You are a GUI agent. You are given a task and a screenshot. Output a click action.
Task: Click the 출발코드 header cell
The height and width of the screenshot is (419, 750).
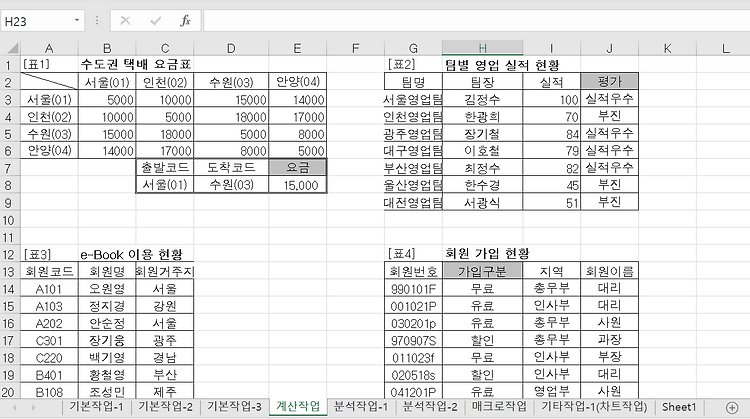click(165, 167)
